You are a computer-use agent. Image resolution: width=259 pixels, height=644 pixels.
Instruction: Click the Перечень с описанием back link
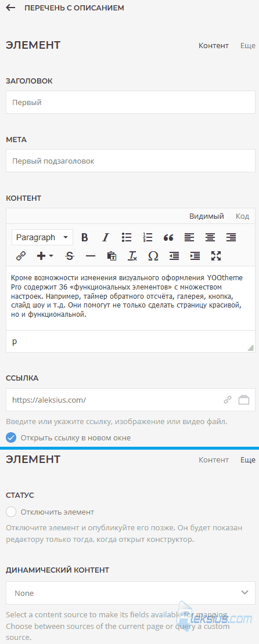point(74,8)
